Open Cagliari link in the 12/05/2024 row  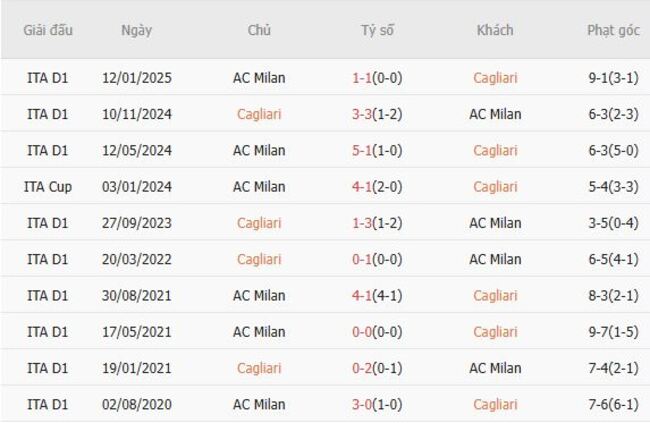pyautogui.click(x=495, y=150)
